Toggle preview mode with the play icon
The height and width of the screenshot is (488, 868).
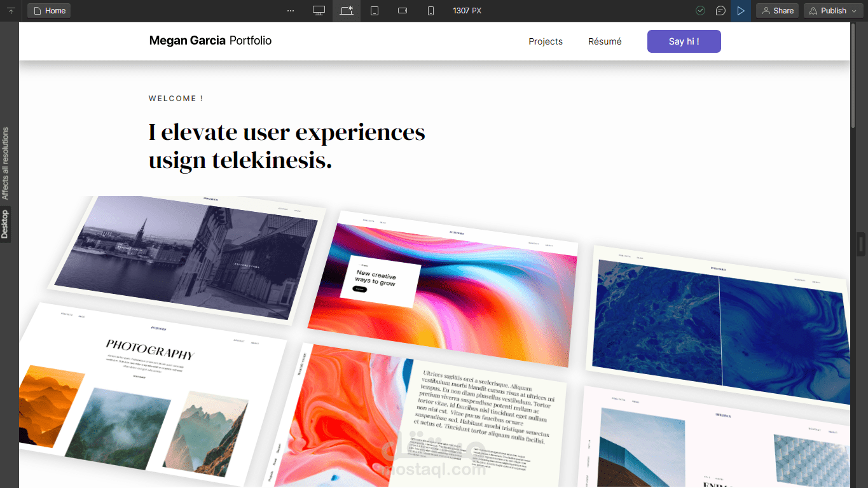click(741, 11)
